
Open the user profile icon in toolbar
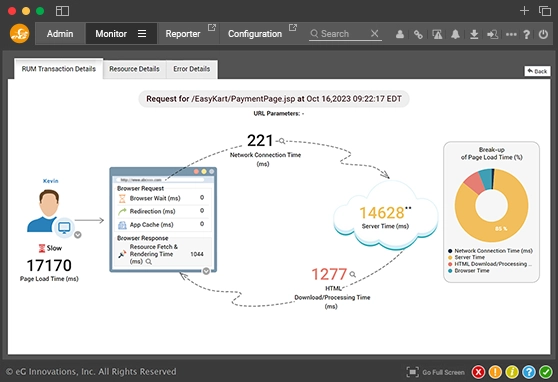[400, 34]
